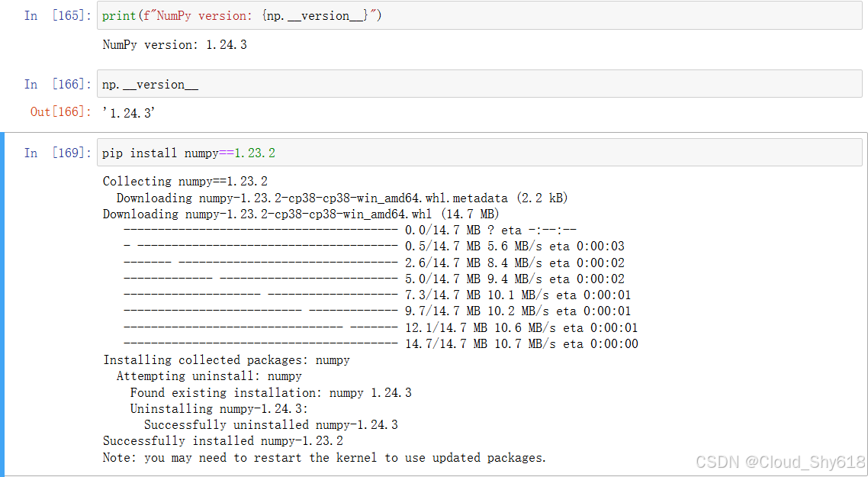868x477 pixels.
Task: Click the In [165] prompt label
Action: pyautogui.click(x=57, y=15)
